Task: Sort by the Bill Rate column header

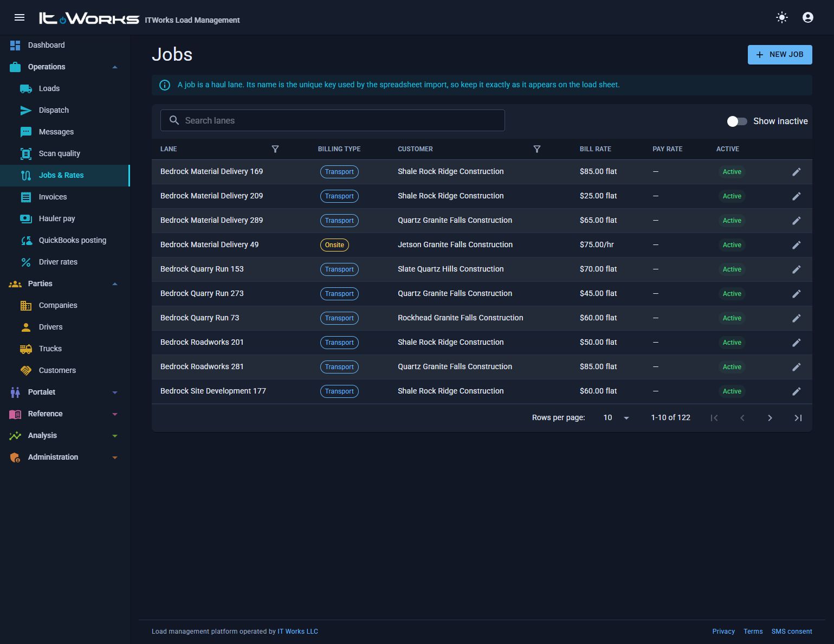Action: tap(596, 149)
